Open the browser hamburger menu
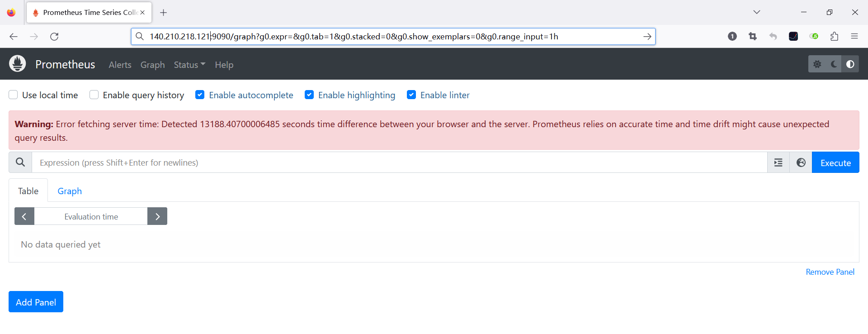The width and height of the screenshot is (868, 334). click(x=854, y=37)
